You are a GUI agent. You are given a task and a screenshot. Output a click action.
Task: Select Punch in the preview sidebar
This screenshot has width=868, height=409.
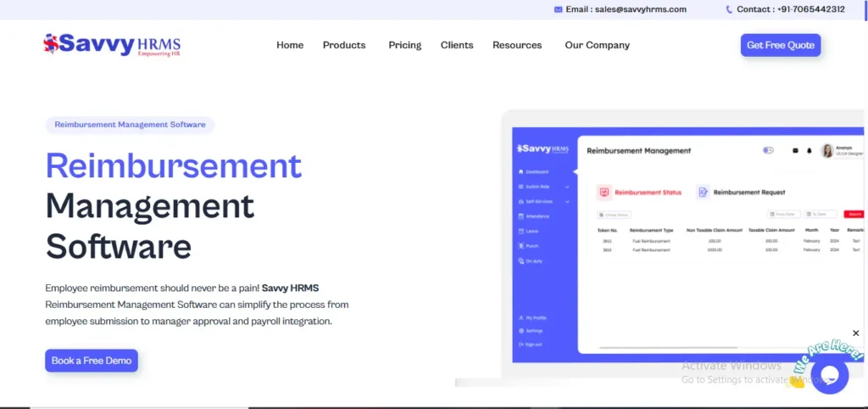(x=528, y=245)
